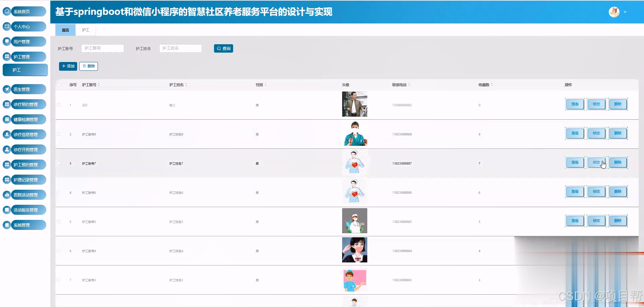Click the 护工管理 grid icon
The height and width of the screenshot is (307, 644).
(x=7, y=56)
